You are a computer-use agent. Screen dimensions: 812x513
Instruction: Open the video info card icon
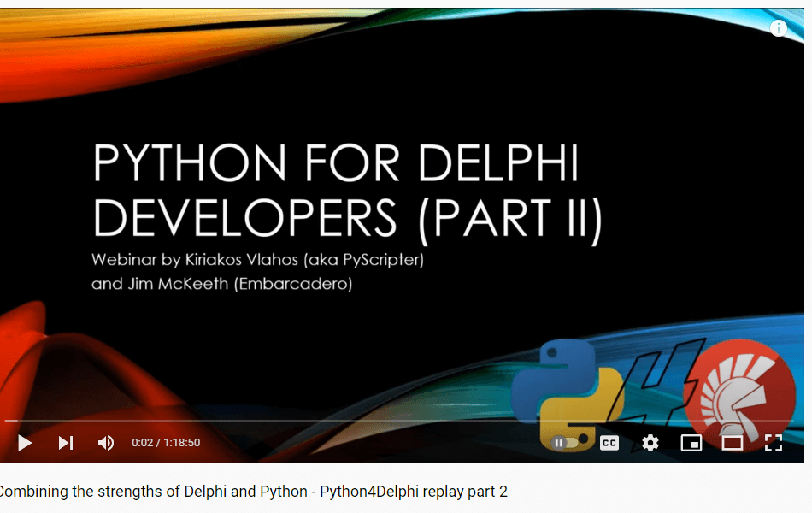click(x=779, y=28)
